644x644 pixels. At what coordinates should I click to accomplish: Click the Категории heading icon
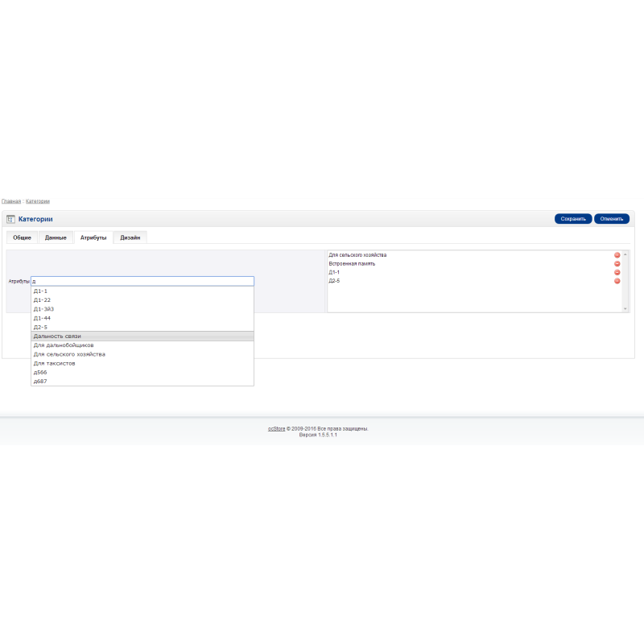[x=10, y=219]
